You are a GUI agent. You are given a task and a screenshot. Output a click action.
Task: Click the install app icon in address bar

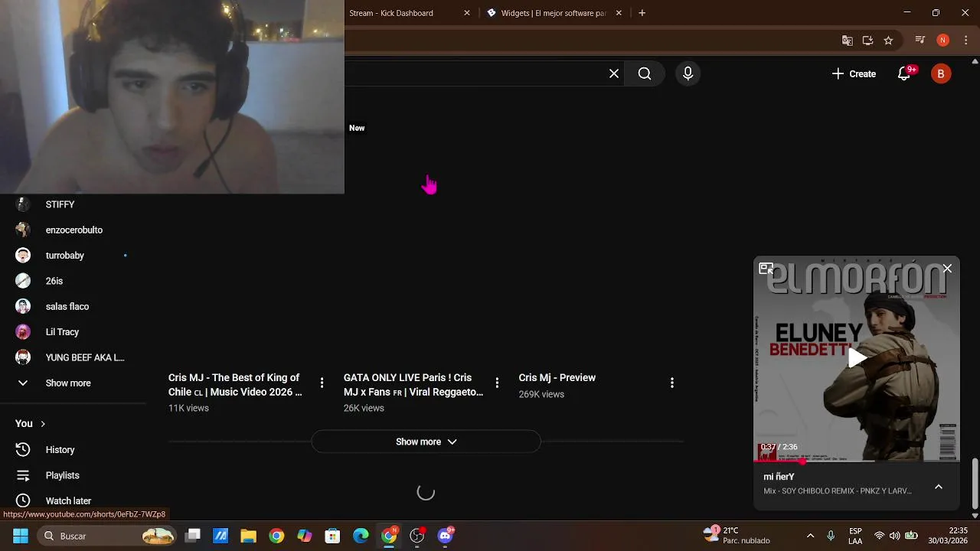click(867, 41)
